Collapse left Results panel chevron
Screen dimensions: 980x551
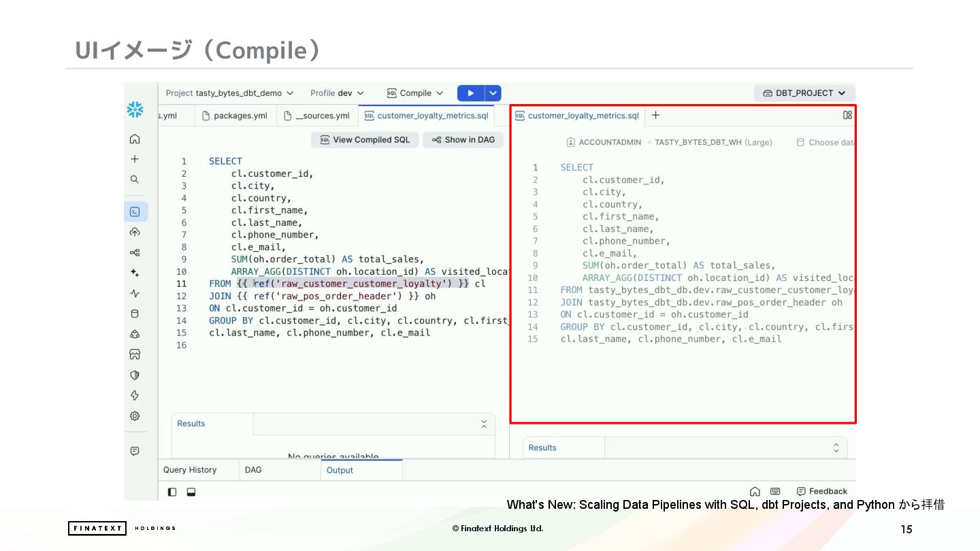pyautogui.click(x=484, y=424)
